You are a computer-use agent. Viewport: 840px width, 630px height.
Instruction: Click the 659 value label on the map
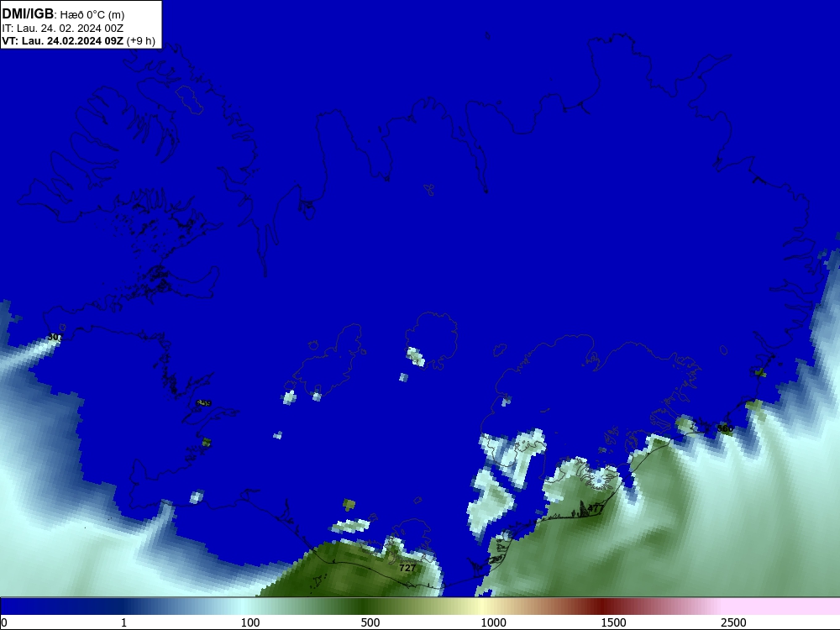(x=203, y=403)
